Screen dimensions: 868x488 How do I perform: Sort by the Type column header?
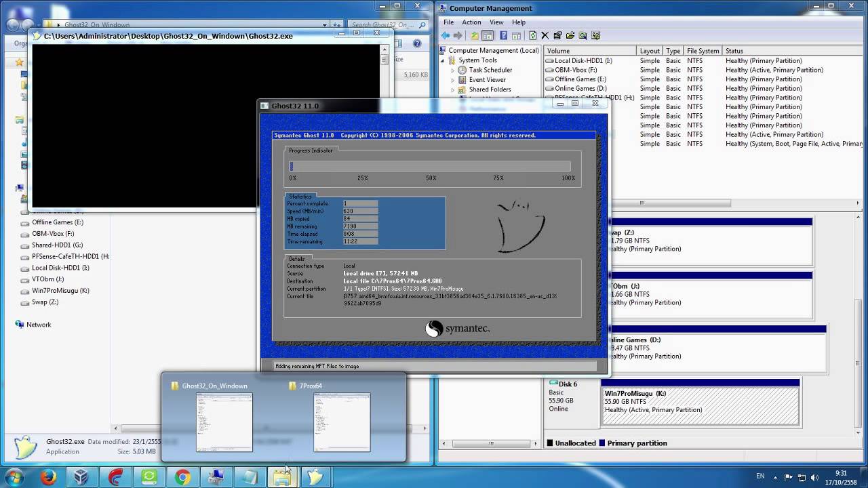pyautogui.click(x=673, y=51)
